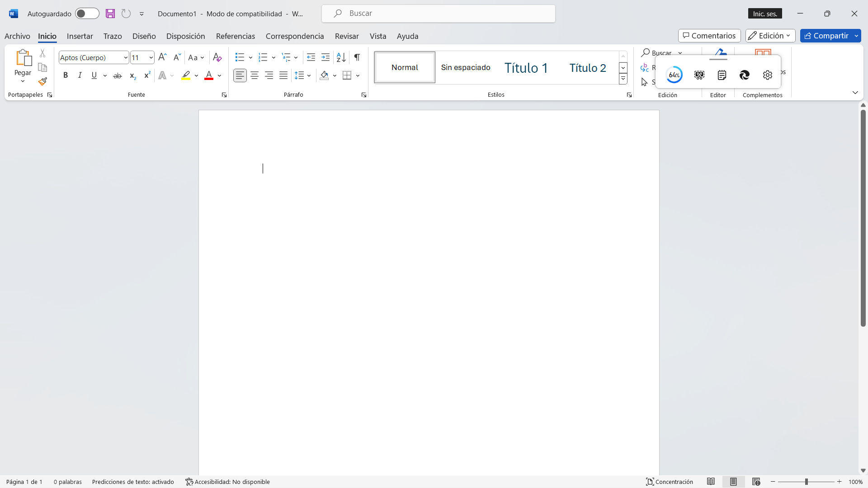Increase indent of the paragraph
The image size is (868, 488).
[325, 57]
